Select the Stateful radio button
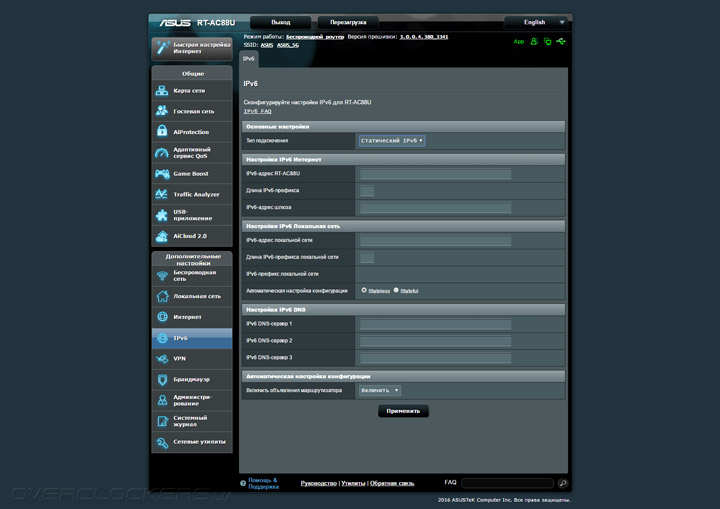Image resolution: width=720 pixels, height=509 pixels. [396, 290]
